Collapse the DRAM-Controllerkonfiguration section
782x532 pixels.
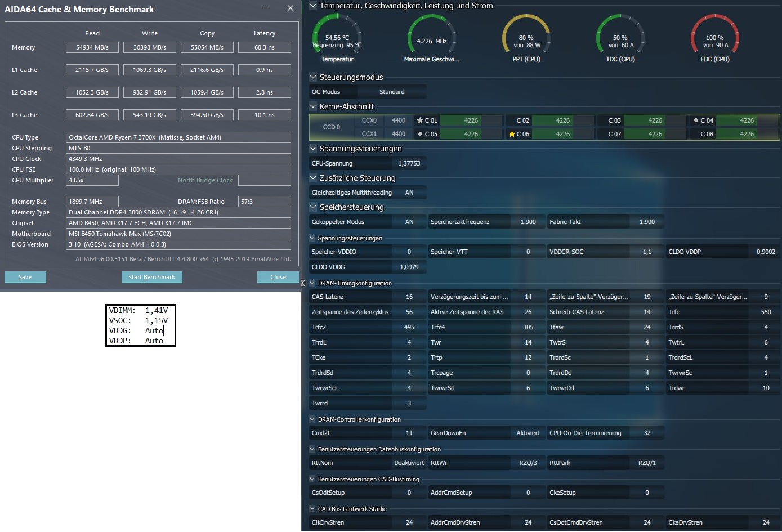312,419
